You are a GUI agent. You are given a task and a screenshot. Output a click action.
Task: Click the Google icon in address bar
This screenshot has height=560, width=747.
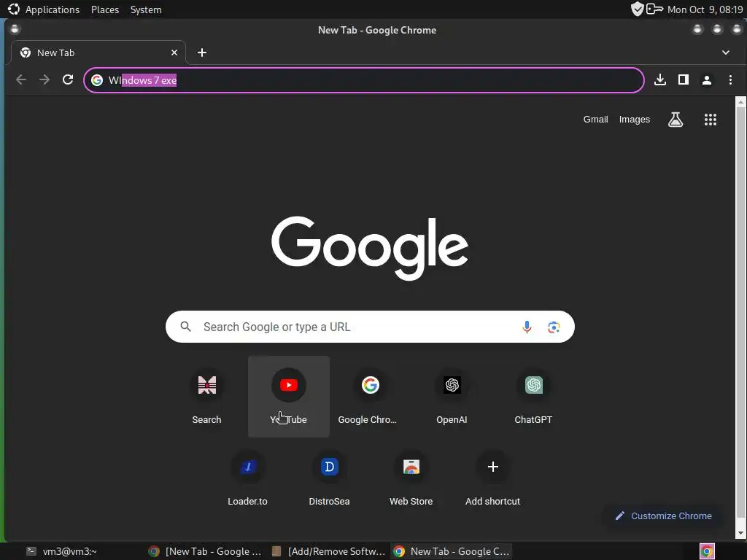97,80
